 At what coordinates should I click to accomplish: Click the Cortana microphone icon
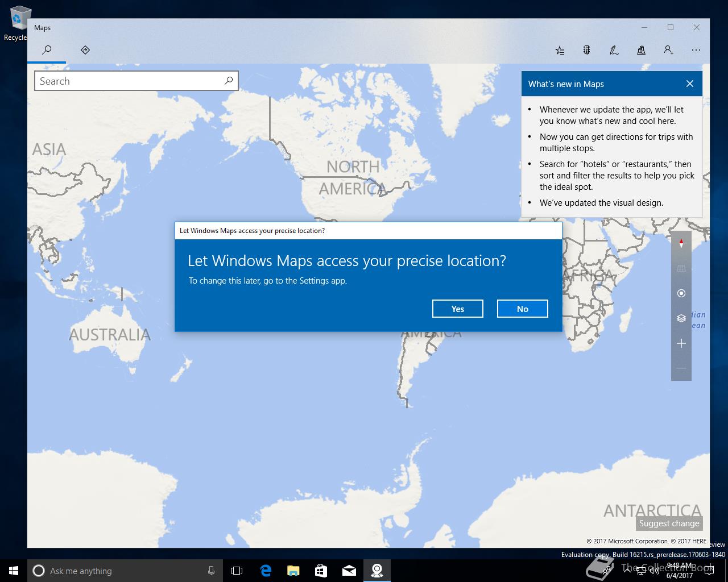click(211, 571)
